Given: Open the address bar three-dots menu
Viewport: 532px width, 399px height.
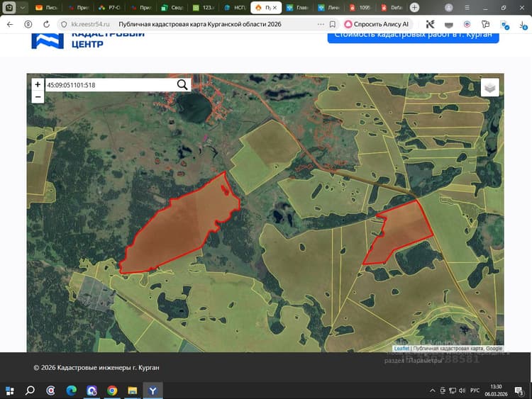Looking at the screenshot, I should (321, 24).
